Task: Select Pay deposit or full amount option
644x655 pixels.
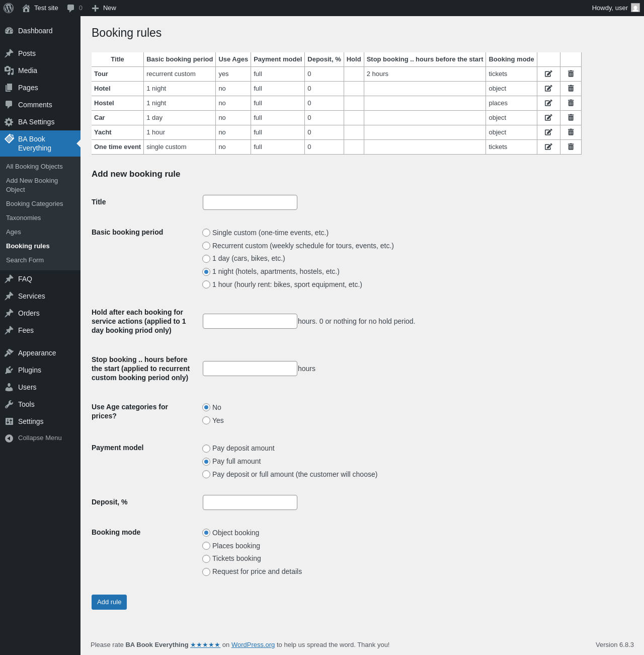Action: point(206,474)
